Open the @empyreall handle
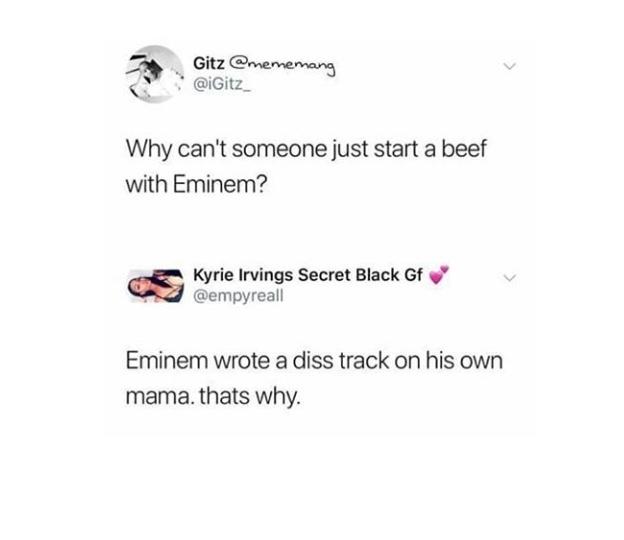 (238, 296)
